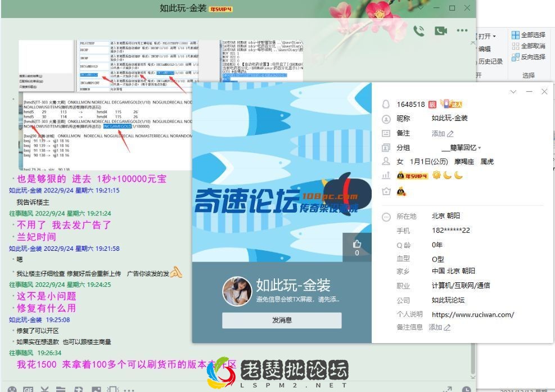Open the large script screenshot image in chat
555x392 pixels.
click(106, 132)
